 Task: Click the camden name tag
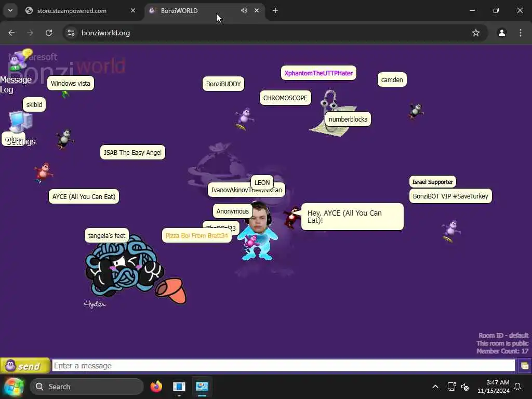point(392,79)
